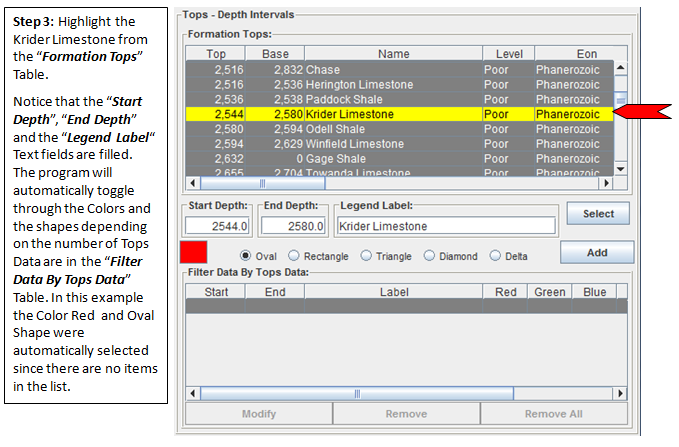Open the red color swatch
Image resolution: width=679 pixels, height=447 pixels.
pyautogui.click(x=194, y=252)
